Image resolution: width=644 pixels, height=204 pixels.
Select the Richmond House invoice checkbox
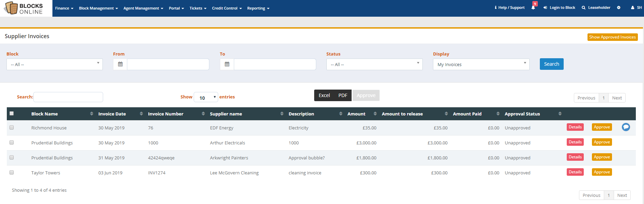(12, 127)
